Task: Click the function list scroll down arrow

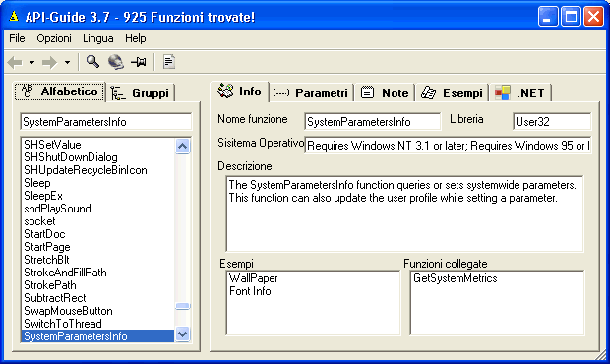Action: coord(182,334)
